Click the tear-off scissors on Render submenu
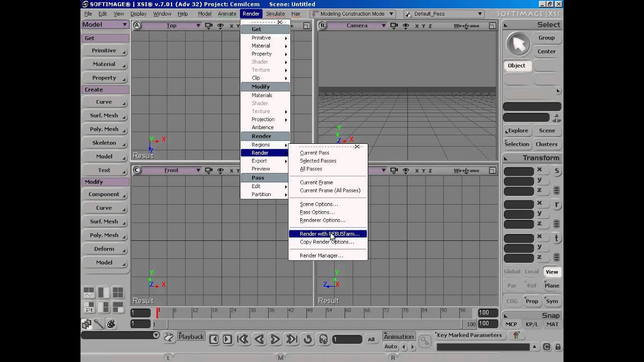 click(357, 146)
